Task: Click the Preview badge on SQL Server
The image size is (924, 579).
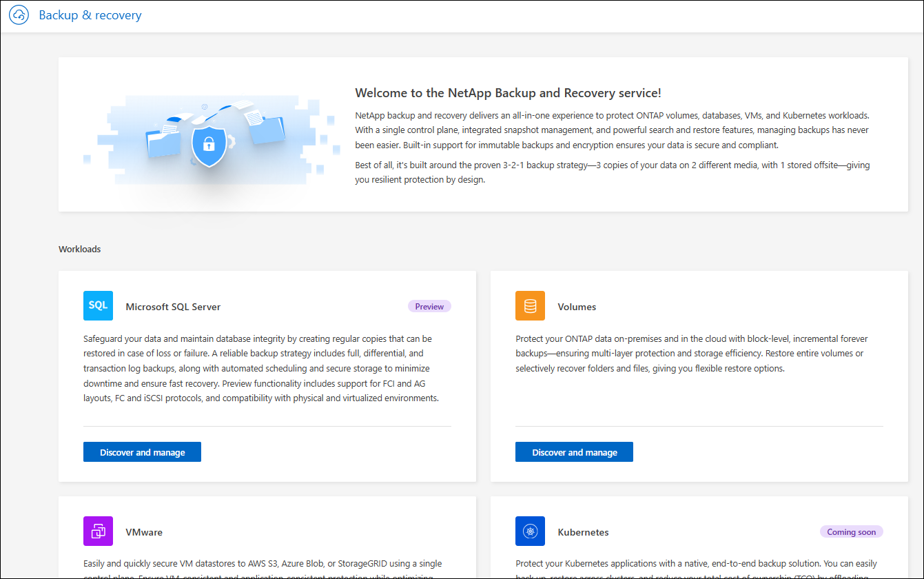Action: pos(429,306)
